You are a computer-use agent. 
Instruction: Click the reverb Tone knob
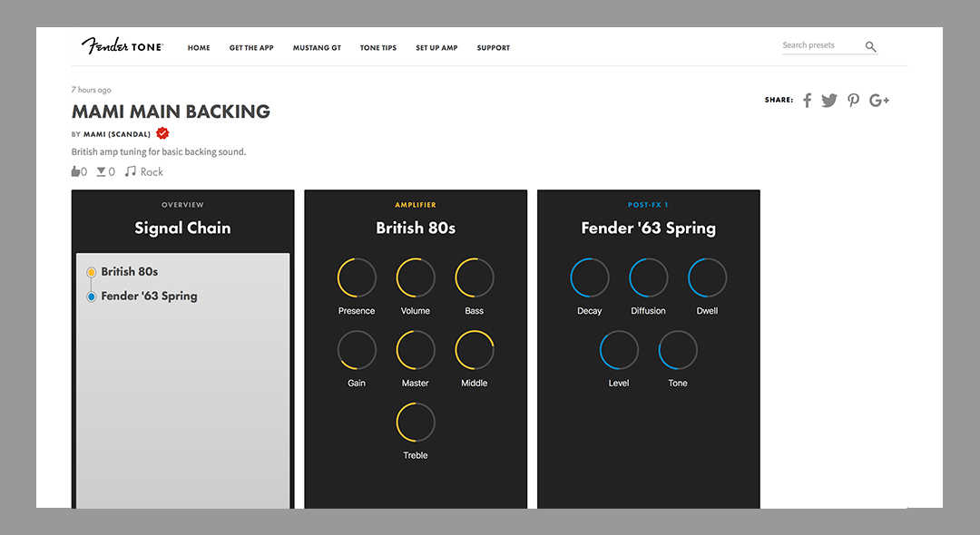[x=678, y=350]
